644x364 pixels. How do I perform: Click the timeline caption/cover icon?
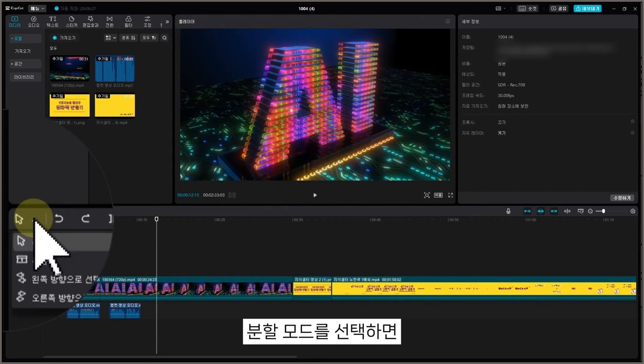580,211
